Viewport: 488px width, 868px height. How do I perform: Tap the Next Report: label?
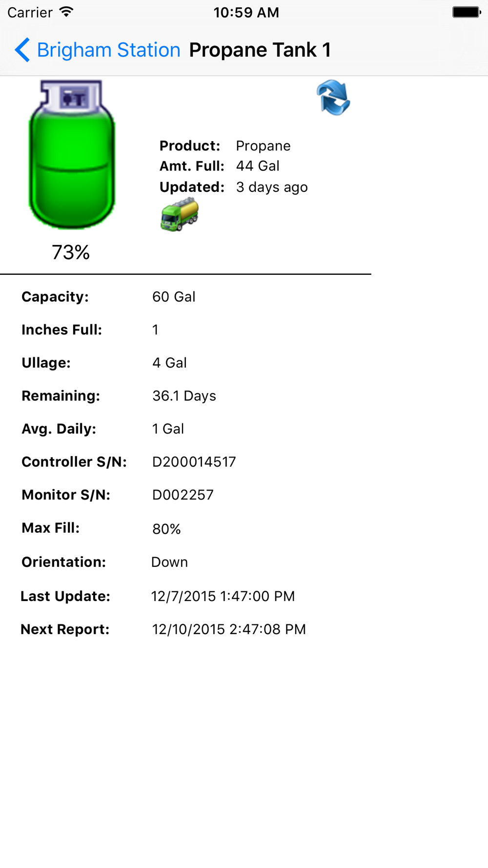tap(65, 629)
